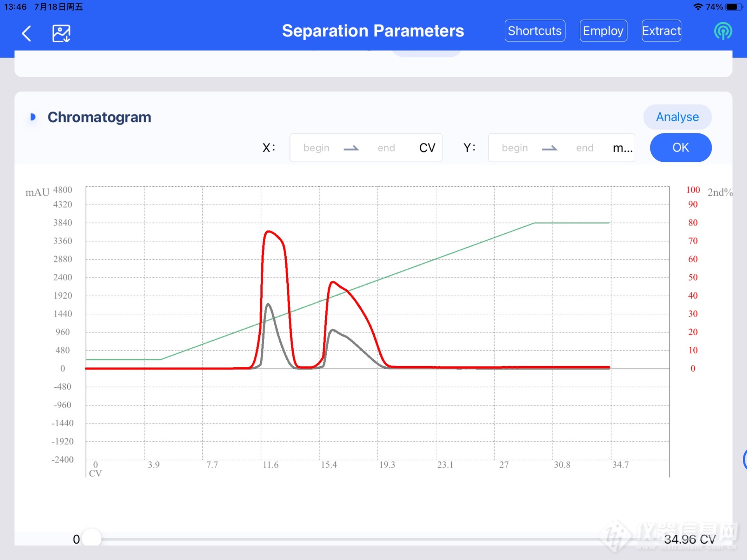Tap the top of the tallest red peak

coord(268,231)
